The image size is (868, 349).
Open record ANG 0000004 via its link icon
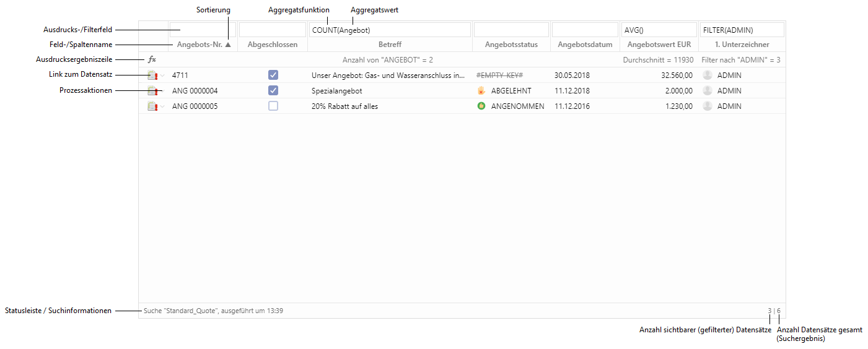pos(152,91)
